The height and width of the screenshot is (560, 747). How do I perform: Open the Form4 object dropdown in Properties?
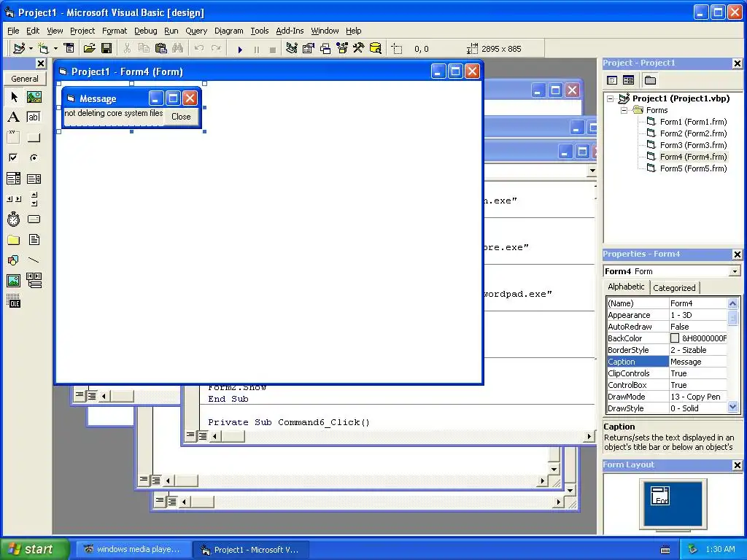735,271
